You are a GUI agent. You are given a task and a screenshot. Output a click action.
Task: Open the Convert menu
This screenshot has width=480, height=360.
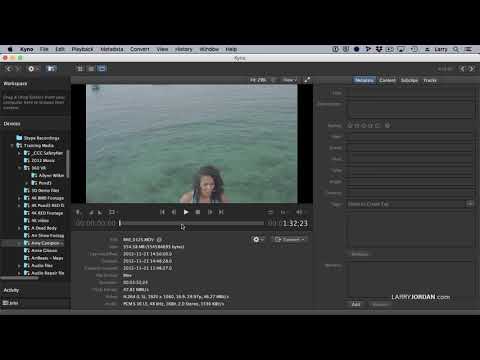(x=140, y=49)
